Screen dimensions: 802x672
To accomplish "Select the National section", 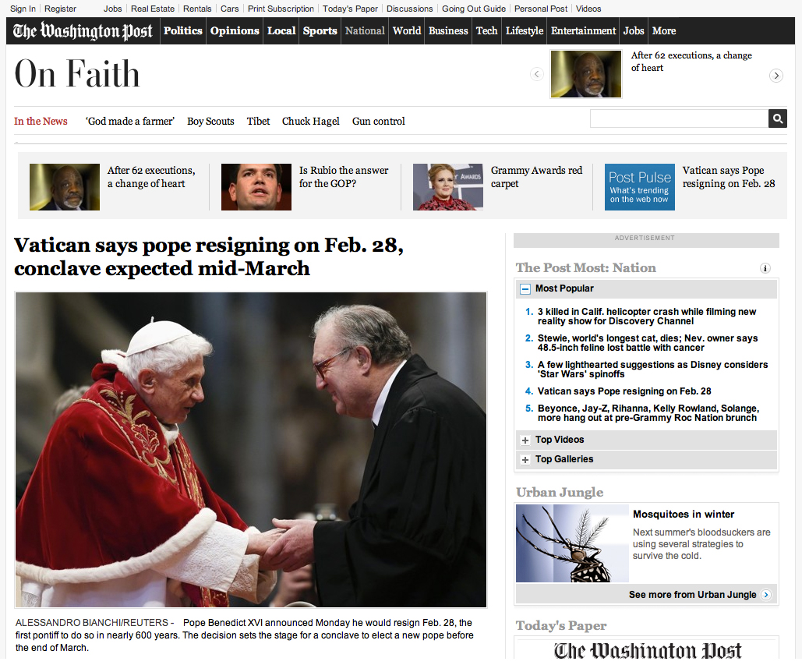I will tap(365, 30).
